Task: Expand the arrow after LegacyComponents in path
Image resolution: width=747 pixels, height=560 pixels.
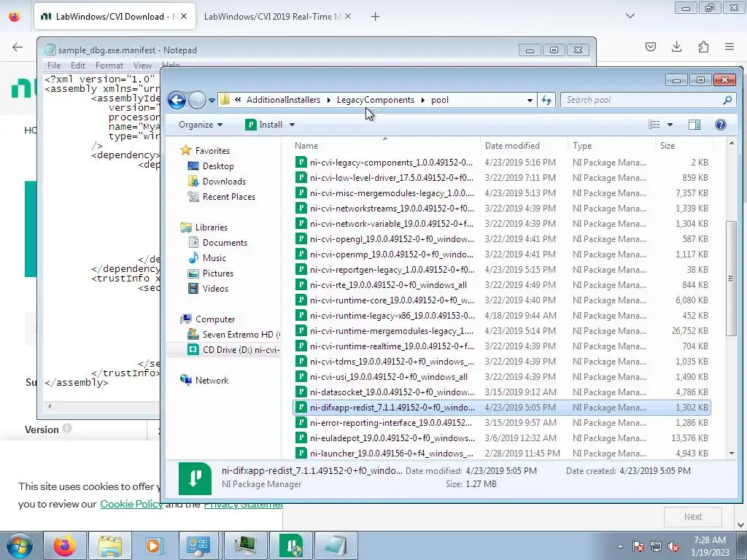Action: point(422,100)
